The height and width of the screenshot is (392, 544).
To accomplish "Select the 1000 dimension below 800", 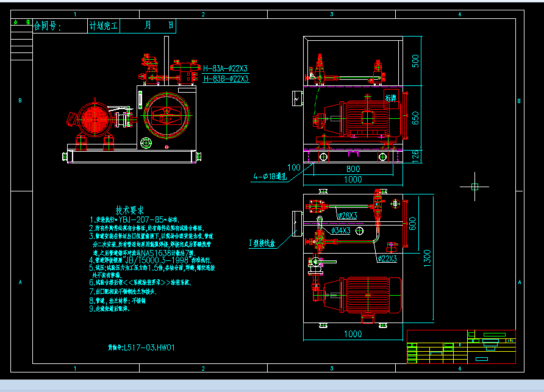I will point(353,180).
